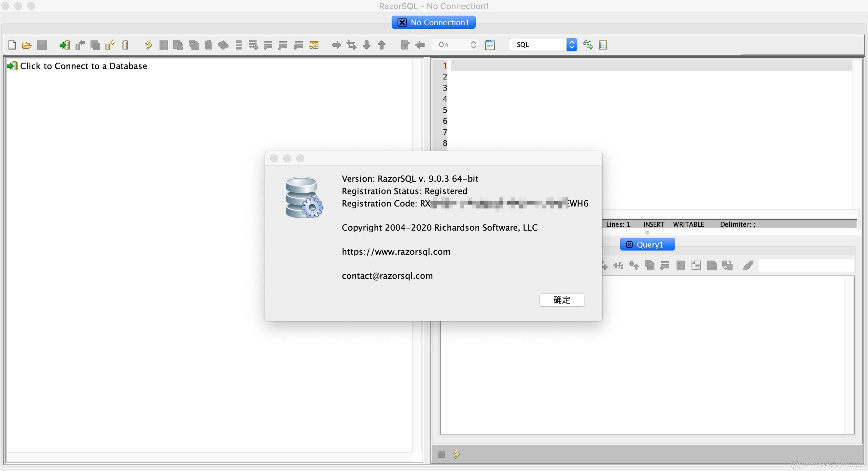Click the gray stop square in bottom bar
Screen dimensions: 868x471
click(x=441, y=454)
